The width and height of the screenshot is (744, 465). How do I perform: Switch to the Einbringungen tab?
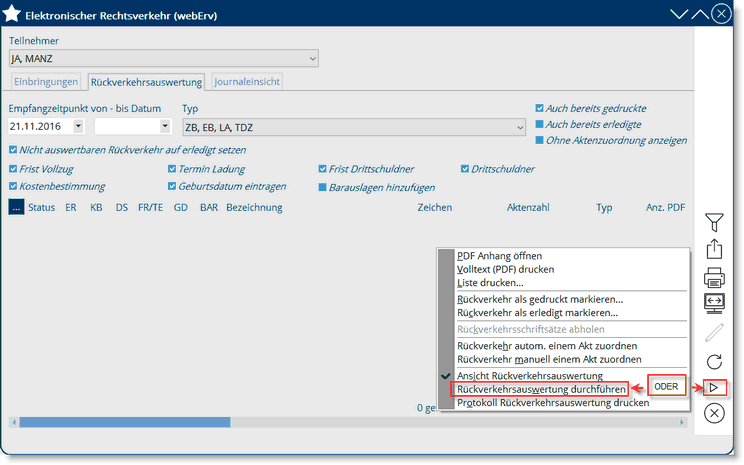(x=46, y=82)
